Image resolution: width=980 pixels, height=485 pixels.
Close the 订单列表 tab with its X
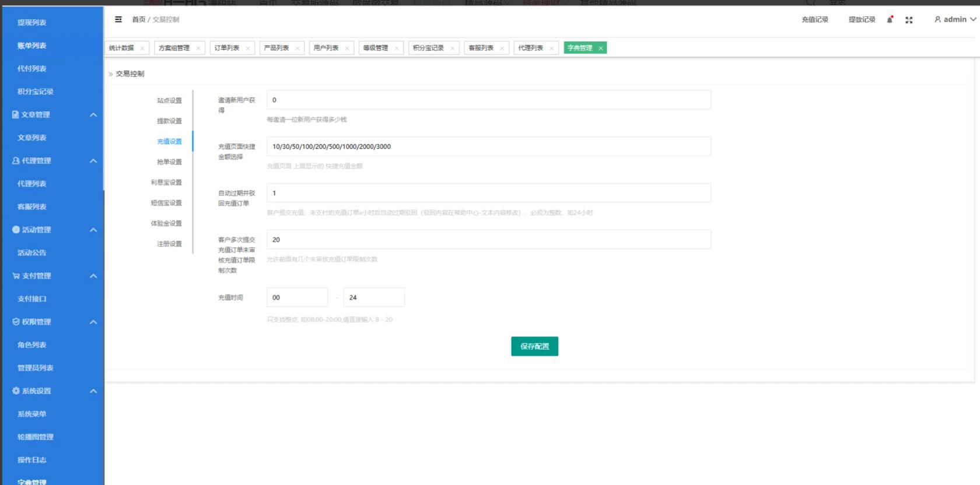click(x=248, y=48)
